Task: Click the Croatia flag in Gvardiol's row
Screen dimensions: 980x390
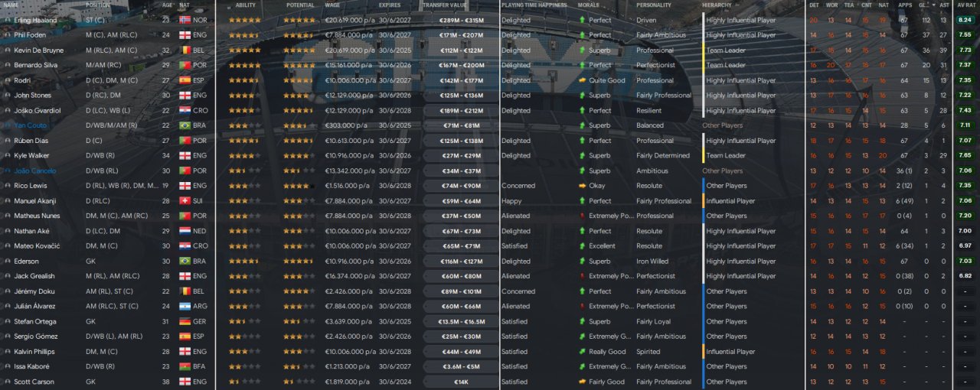Action: point(185,111)
